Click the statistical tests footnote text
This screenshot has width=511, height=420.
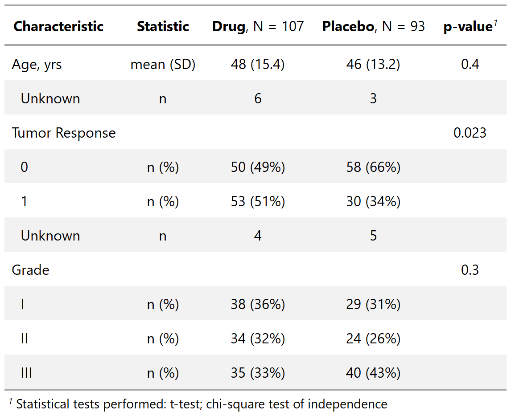[202, 404]
